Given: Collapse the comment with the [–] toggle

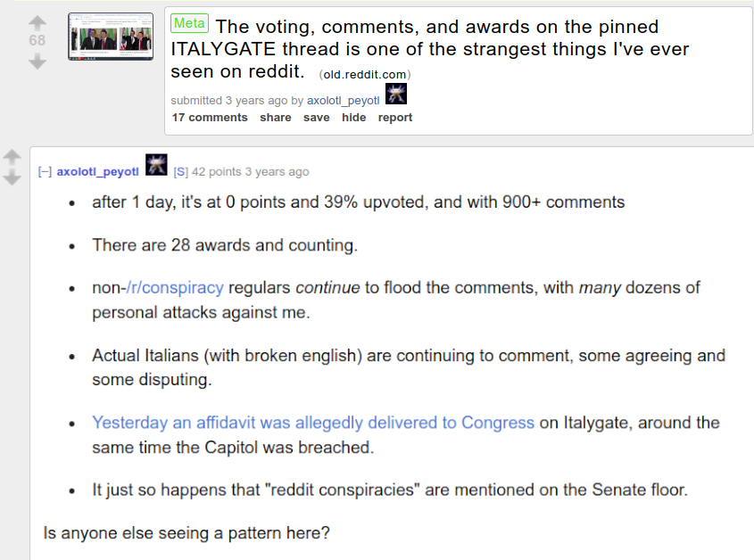Looking at the screenshot, I should pos(45,172).
